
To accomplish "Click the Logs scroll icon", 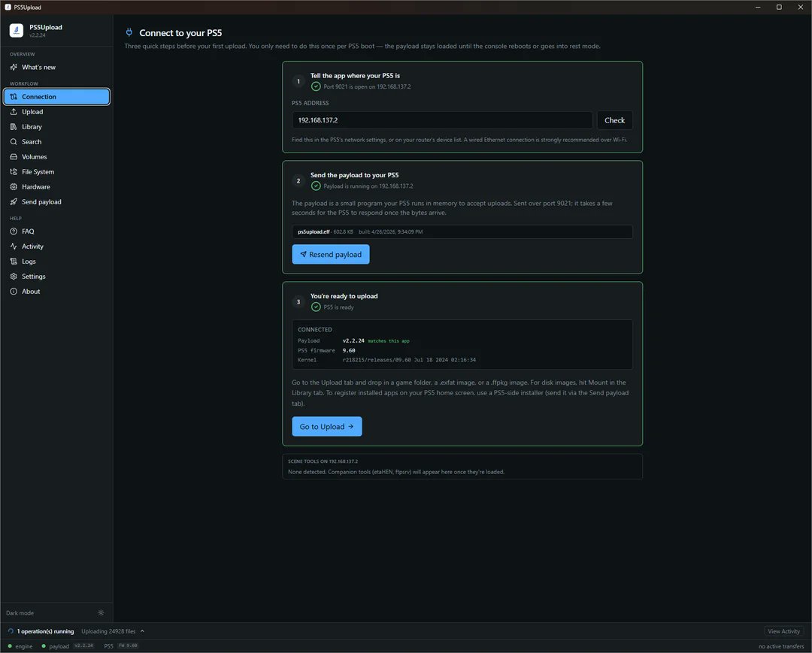I will 14,262.
